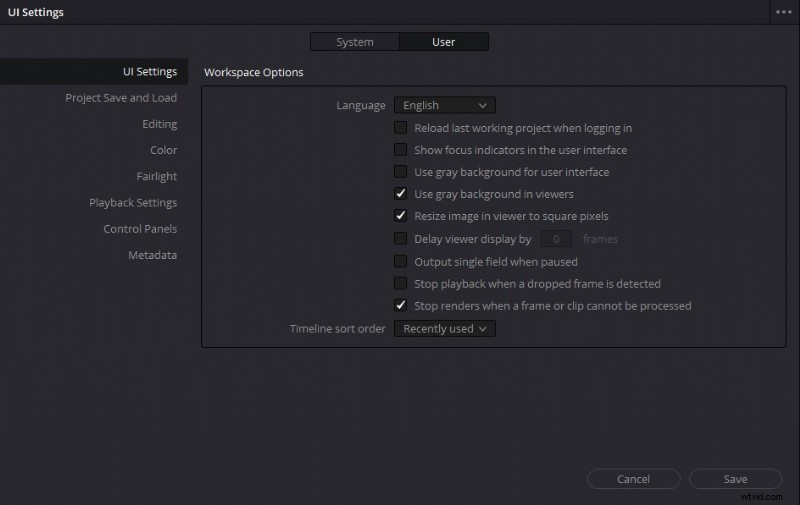Viewport: 800px width, 505px height.
Task: Open the Fairlight preferences section
Action: coord(157,176)
